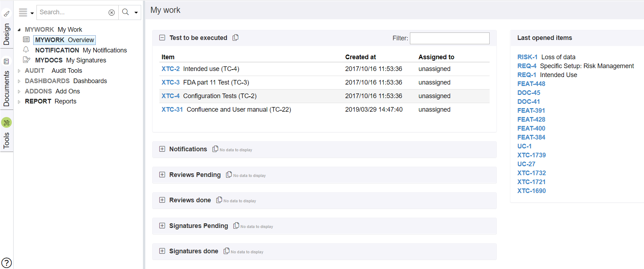Select the Design tab icon in the left sidebar
The width and height of the screenshot is (644, 269).
tap(6, 14)
